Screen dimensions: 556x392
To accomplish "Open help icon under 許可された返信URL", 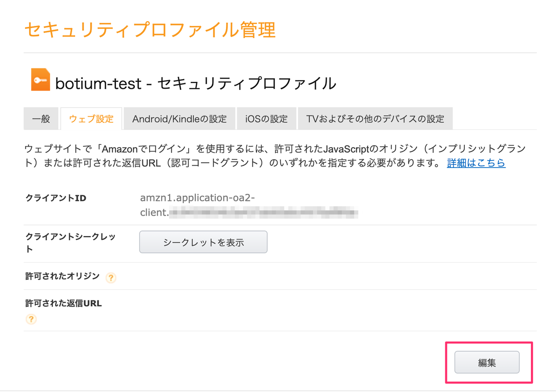I will (31, 319).
